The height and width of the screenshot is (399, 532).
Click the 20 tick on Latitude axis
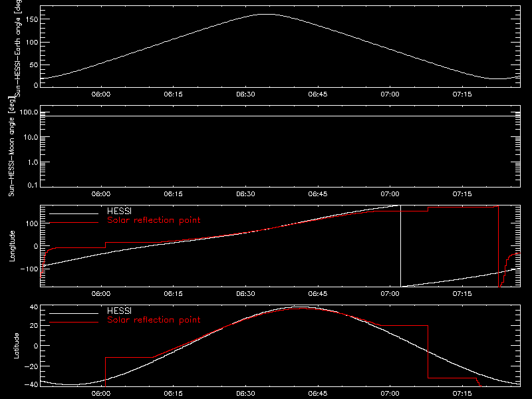point(34,326)
